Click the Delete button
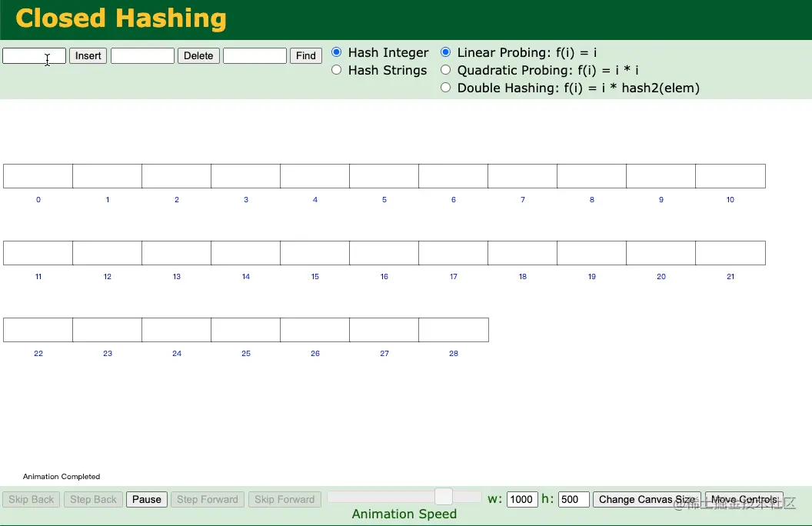812x526 pixels. tap(198, 55)
